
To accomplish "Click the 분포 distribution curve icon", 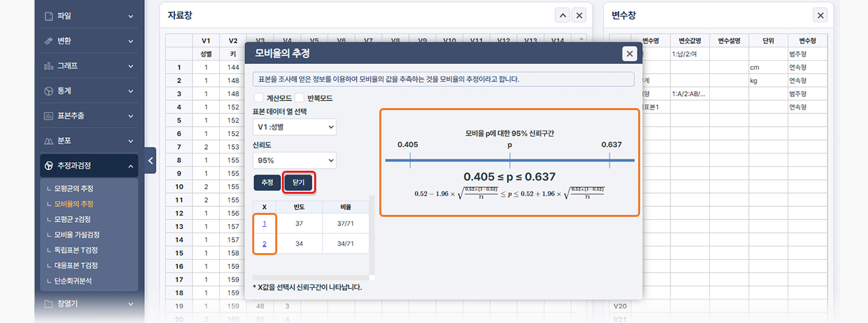I will point(48,141).
